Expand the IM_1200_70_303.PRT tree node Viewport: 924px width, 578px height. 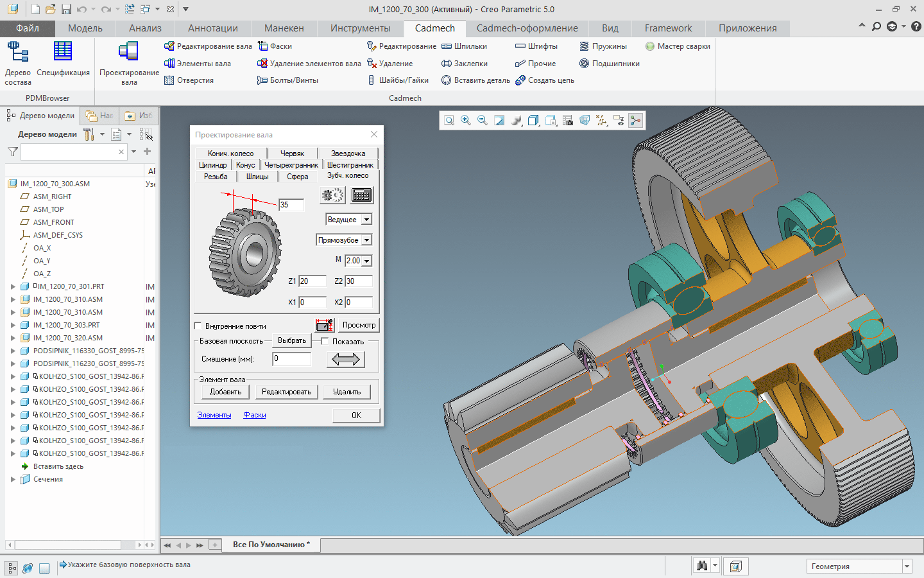coord(13,325)
